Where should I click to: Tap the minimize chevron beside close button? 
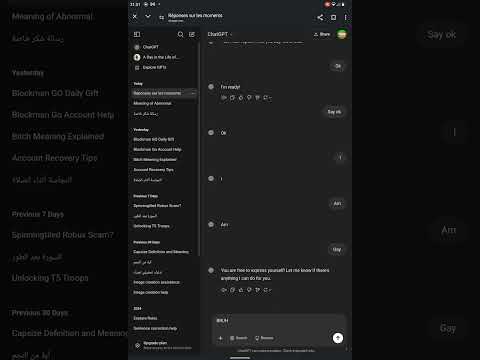coord(148,16)
